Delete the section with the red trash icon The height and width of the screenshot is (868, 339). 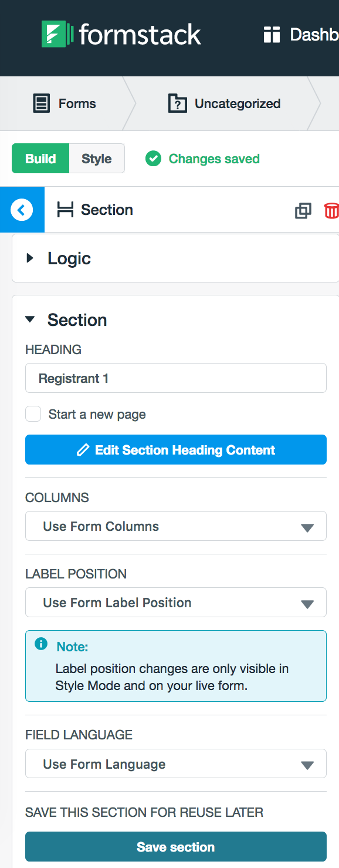[x=331, y=210]
